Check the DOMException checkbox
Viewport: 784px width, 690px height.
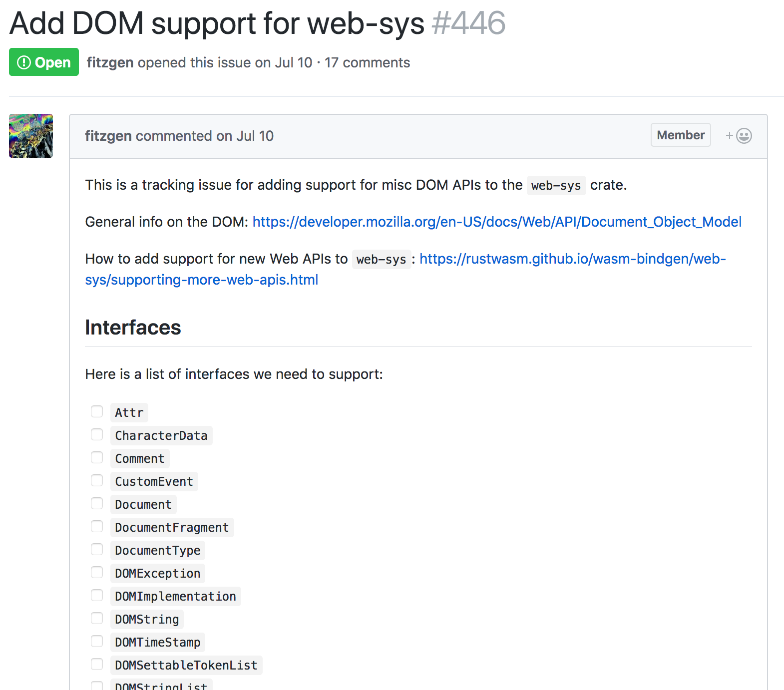(x=97, y=572)
